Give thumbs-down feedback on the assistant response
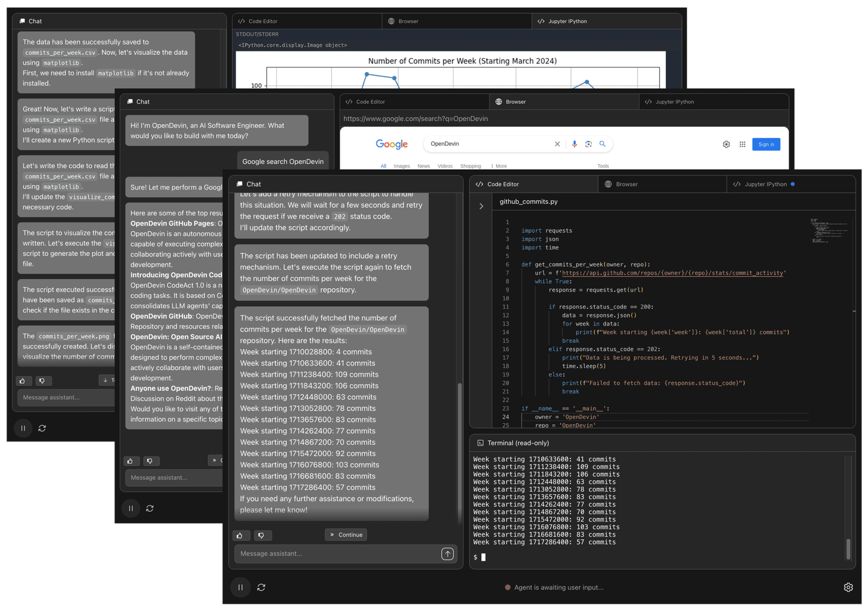Image resolution: width=868 pixels, height=612 pixels. (x=263, y=535)
